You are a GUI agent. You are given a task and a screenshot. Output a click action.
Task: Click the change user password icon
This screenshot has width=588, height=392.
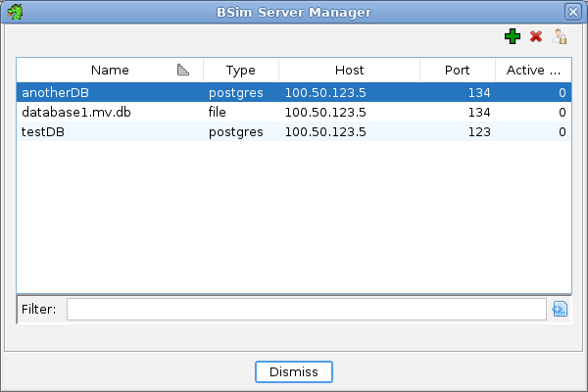click(x=560, y=36)
